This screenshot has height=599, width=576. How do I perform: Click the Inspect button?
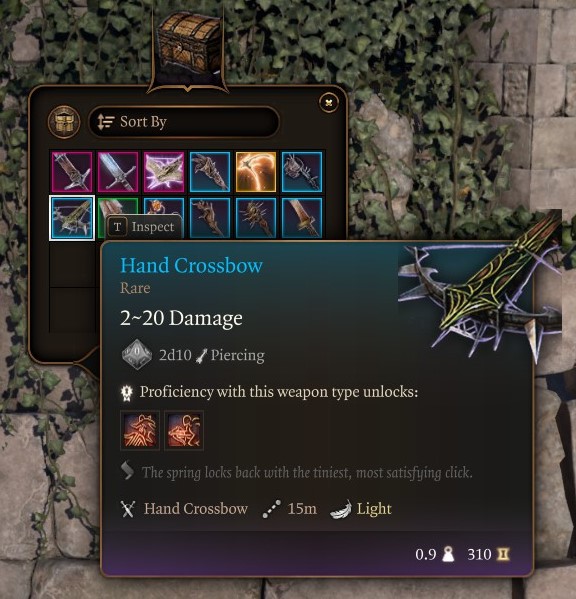tap(144, 227)
